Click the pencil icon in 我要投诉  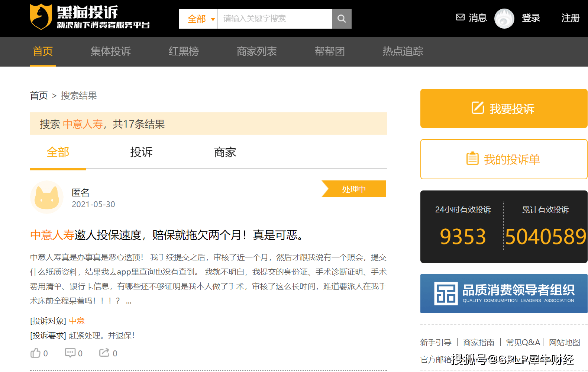coord(478,108)
